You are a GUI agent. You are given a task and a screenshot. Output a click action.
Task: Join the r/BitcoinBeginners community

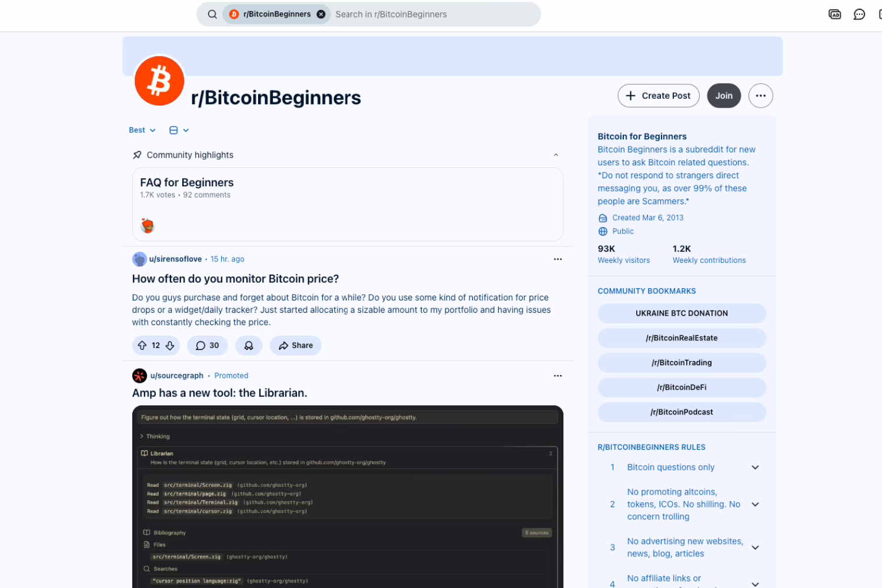(724, 96)
